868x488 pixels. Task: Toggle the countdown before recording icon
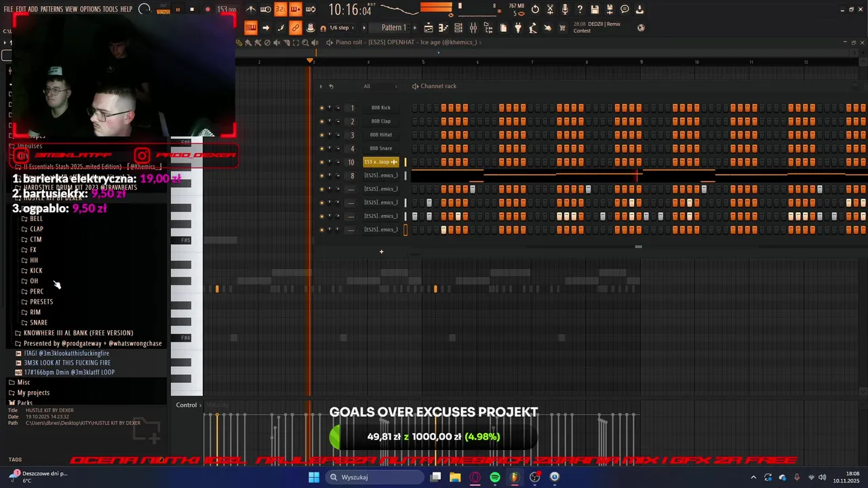280,9
